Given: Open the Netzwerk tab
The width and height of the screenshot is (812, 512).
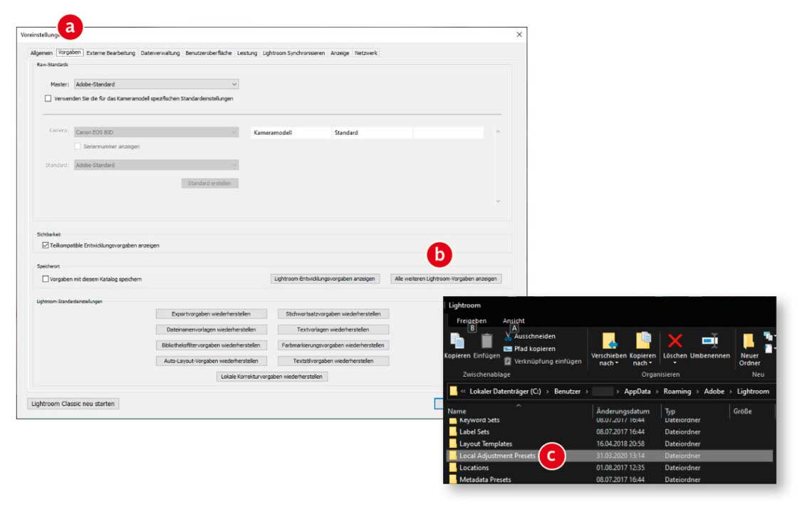Looking at the screenshot, I should point(366,53).
